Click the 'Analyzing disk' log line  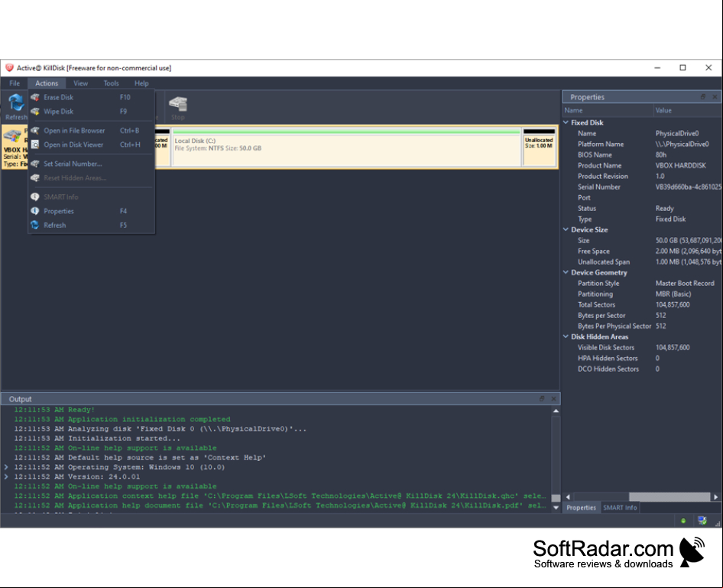pyautogui.click(x=160, y=429)
